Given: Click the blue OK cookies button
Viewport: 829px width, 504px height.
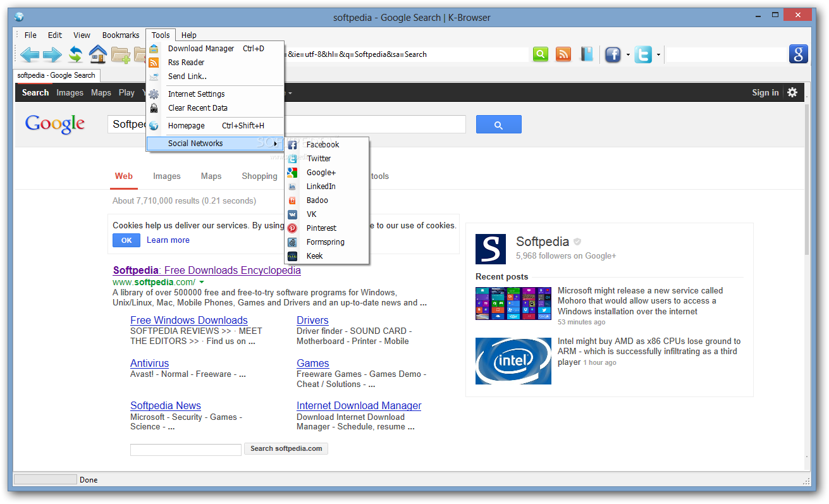Looking at the screenshot, I should pos(126,240).
